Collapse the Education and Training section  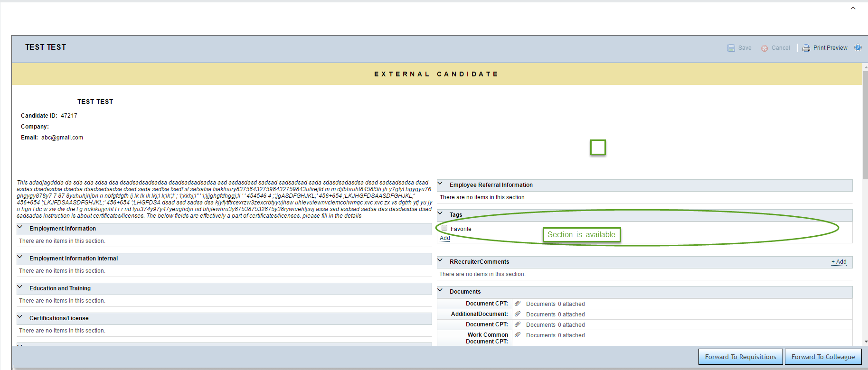20,287
